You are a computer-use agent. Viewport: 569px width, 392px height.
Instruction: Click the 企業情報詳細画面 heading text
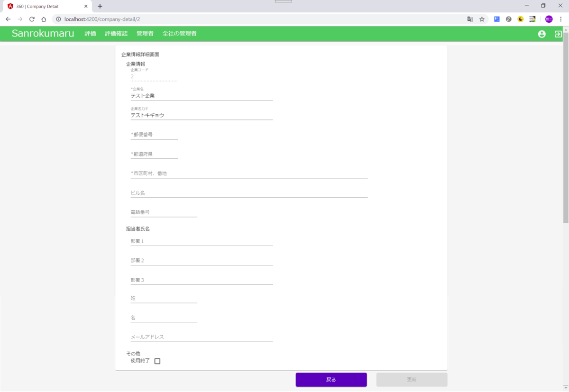pyautogui.click(x=140, y=55)
